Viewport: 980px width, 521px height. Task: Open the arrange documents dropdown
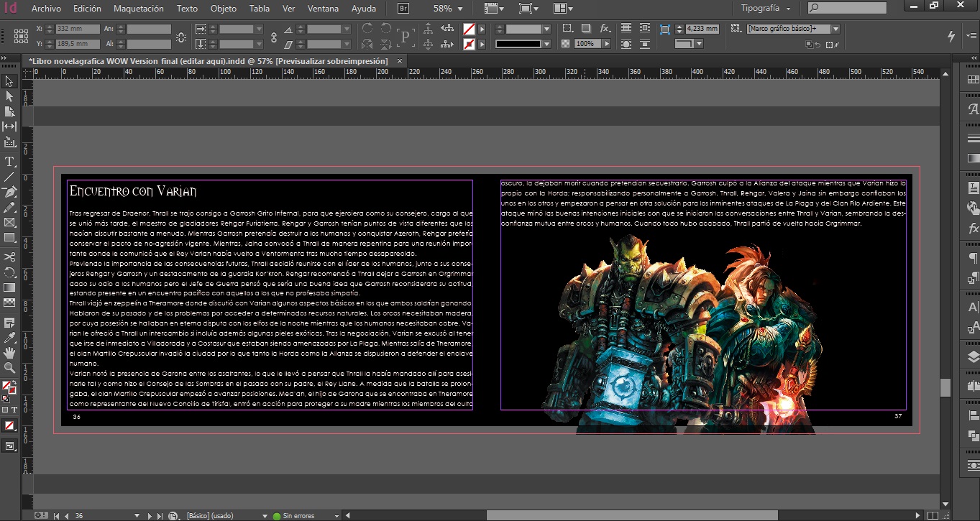pos(564,9)
